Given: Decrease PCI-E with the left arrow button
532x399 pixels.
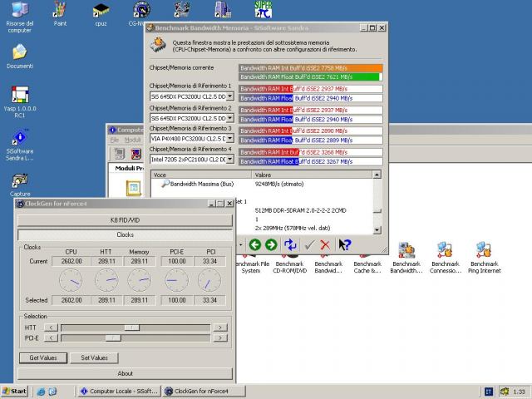Looking at the screenshot, I should tap(51, 338).
